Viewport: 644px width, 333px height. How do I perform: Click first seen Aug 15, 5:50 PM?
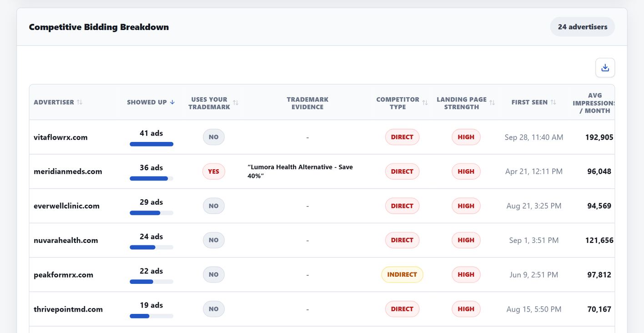(534, 309)
